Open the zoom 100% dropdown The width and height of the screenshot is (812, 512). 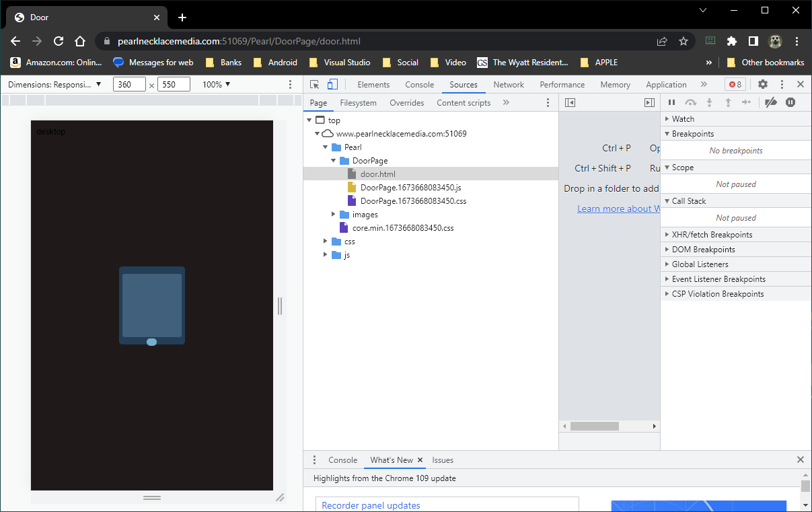(x=217, y=85)
